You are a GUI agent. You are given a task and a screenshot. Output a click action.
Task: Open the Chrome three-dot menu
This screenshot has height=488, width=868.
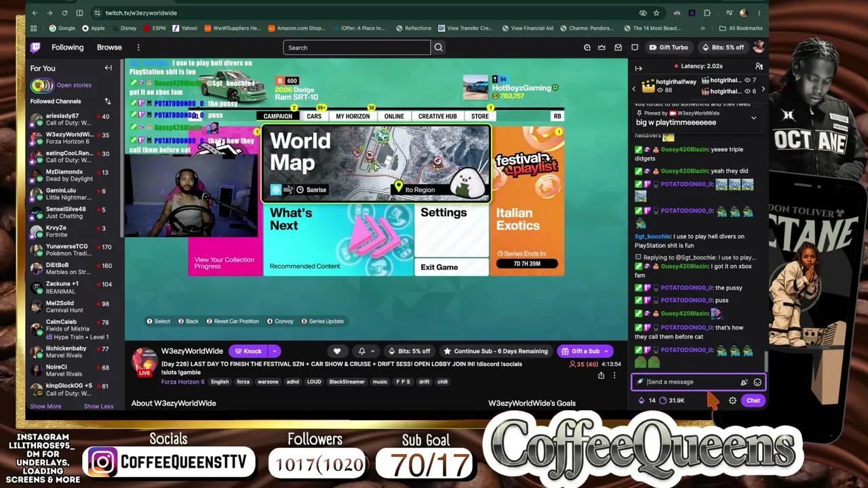759,13
